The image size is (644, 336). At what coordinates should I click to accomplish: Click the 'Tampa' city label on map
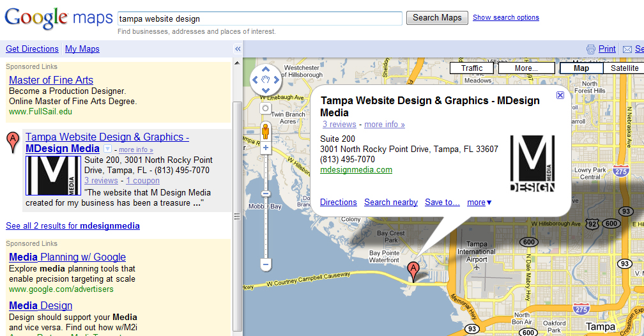tap(601, 327)
